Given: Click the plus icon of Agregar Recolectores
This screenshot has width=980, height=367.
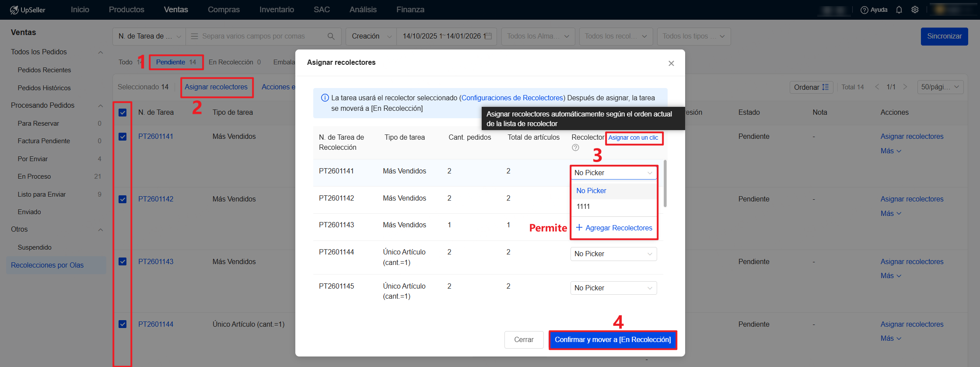Looking at the screenshot, I should pos(579,227).
